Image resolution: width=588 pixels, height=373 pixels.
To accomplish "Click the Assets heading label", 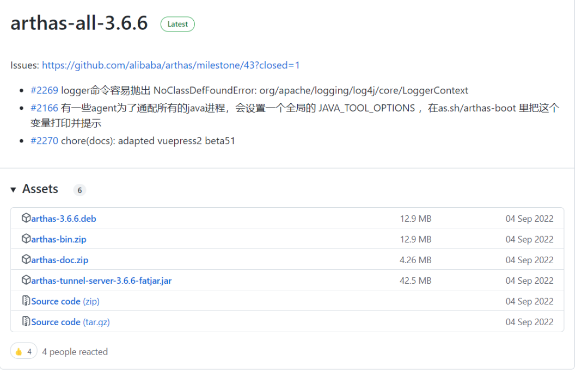I will 40,189.
